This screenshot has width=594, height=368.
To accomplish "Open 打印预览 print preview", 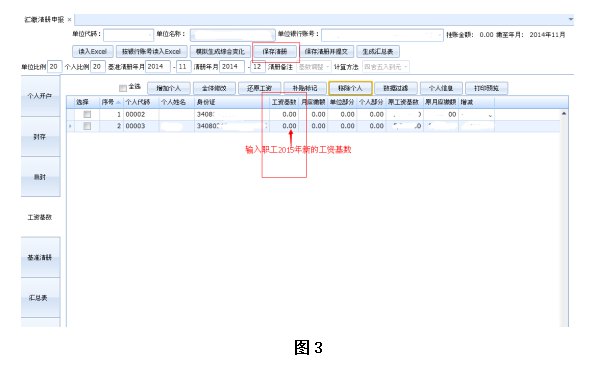I will click(486, 88).
